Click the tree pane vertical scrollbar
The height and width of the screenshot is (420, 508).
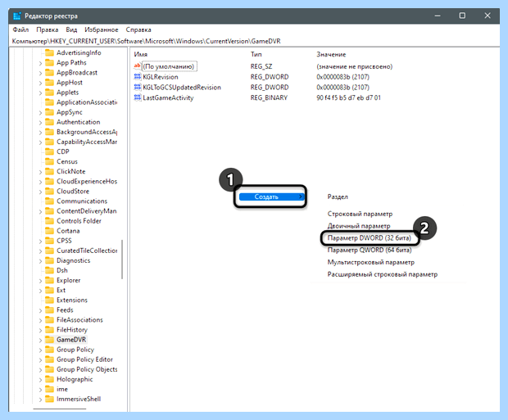point(122,259)
